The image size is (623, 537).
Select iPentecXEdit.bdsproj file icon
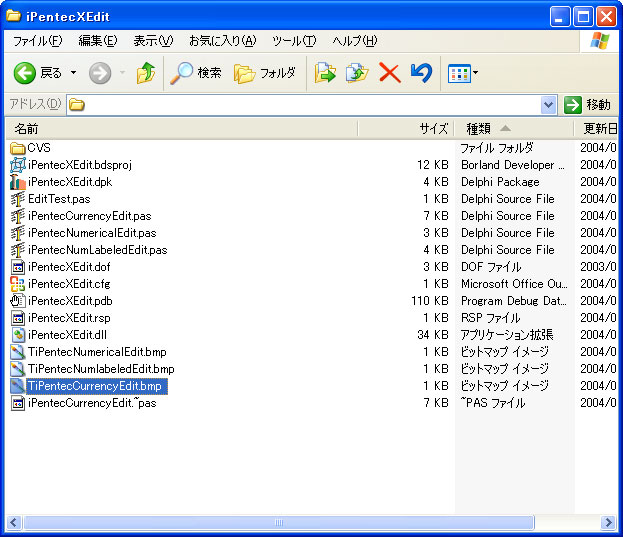[18, 165]
